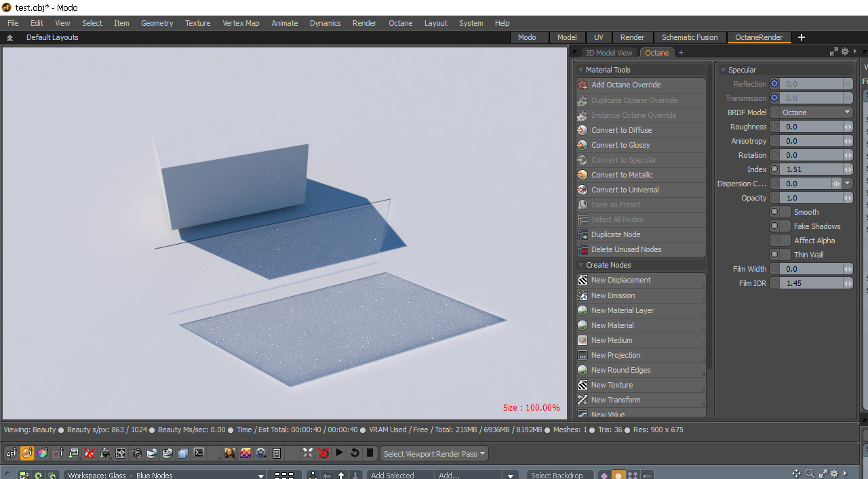Open the Octane menu

pyautogui.click(x=400, y=23)
